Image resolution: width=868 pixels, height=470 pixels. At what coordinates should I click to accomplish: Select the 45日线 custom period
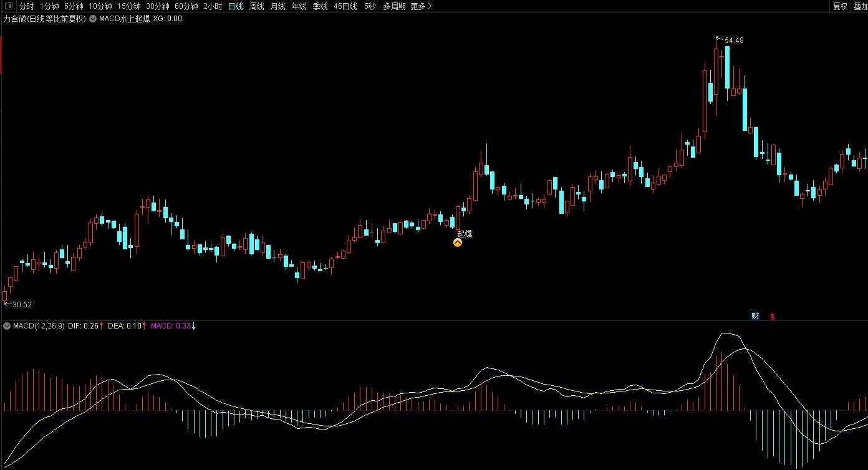coord(345,6)
